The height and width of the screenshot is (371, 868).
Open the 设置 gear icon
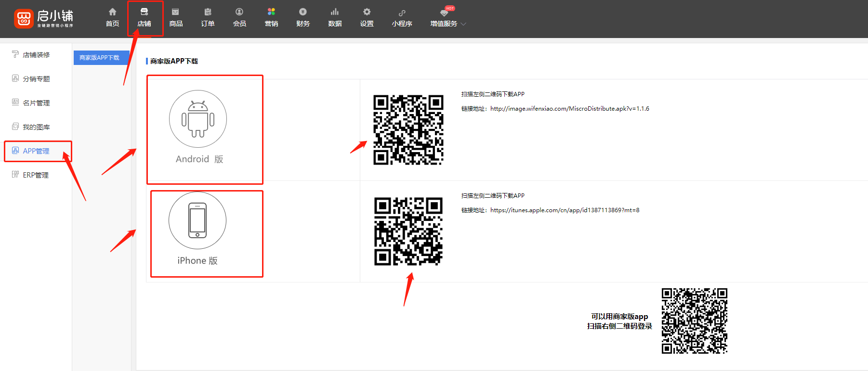[367, 12]
